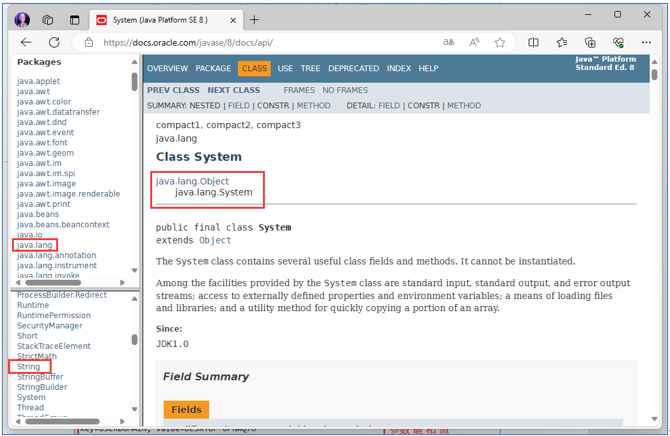Open Browser essentials heart icon
This screenshot has width=670, height=436.
pyautogui.click(x=618, y=42)
